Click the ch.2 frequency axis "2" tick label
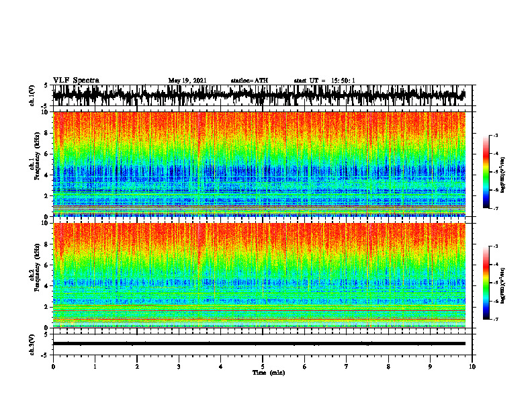Screen dimensions: 532x411 point(47,307)
